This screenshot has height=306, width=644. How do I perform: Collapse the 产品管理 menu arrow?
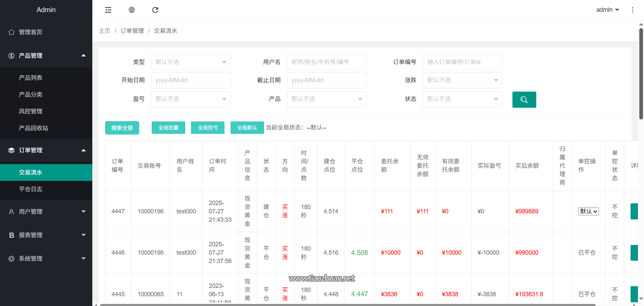(x=84, y=55)
